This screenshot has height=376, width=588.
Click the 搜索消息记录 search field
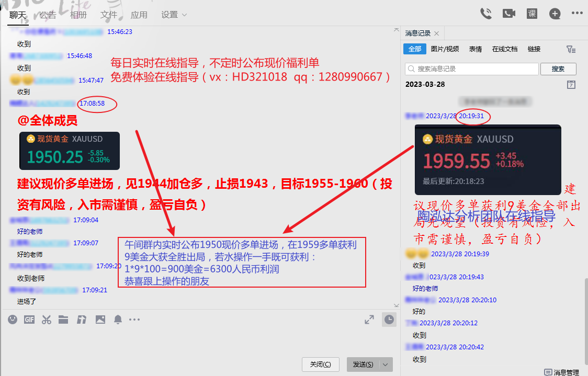pos(472,69)
